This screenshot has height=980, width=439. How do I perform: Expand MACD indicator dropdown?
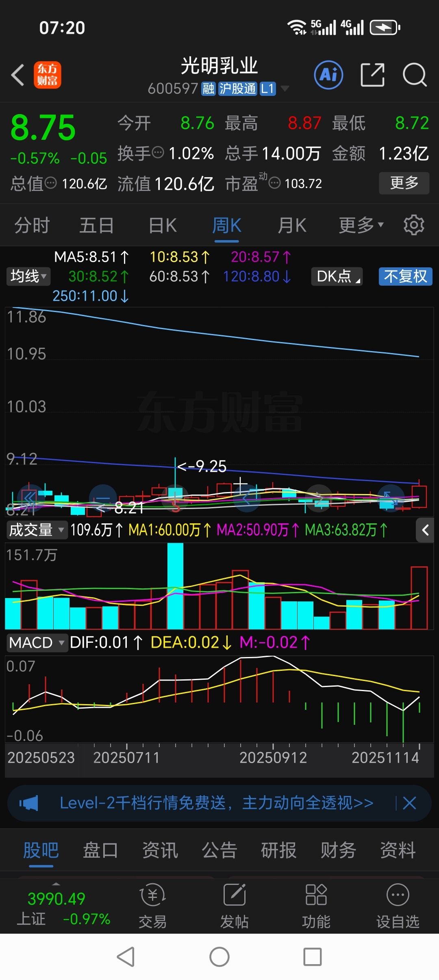37,642
